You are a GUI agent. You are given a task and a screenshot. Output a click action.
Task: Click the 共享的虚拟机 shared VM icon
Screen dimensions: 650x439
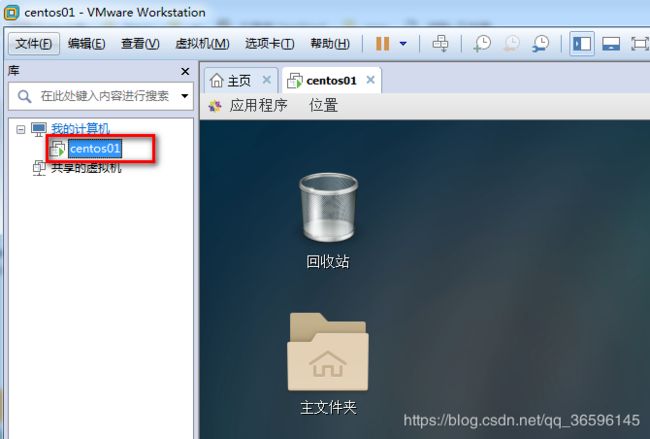pos(39,168)
